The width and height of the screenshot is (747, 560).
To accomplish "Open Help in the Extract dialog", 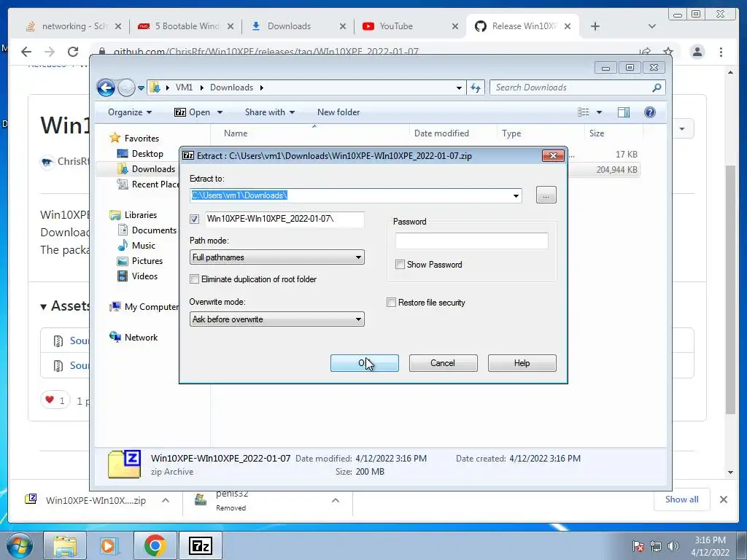I will [522, 363].
